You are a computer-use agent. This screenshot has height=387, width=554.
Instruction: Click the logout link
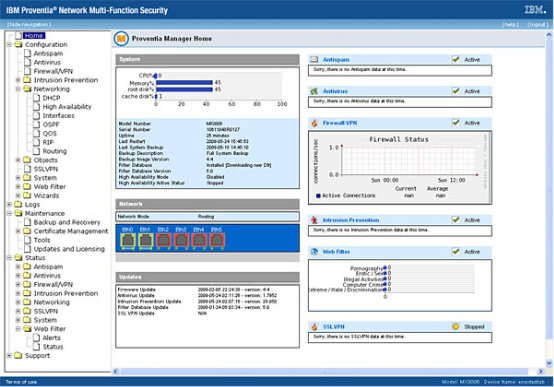[537, 24]
